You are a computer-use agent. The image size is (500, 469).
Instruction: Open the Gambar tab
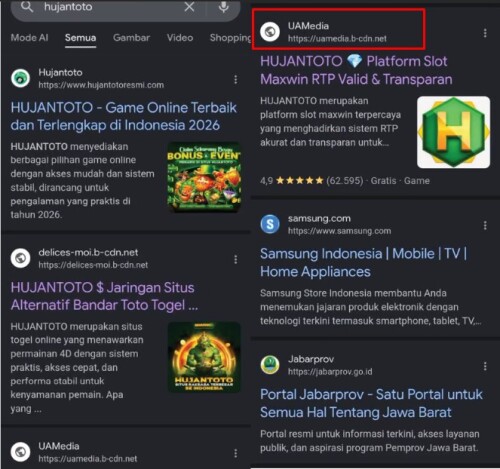click(x=131, y=38)
